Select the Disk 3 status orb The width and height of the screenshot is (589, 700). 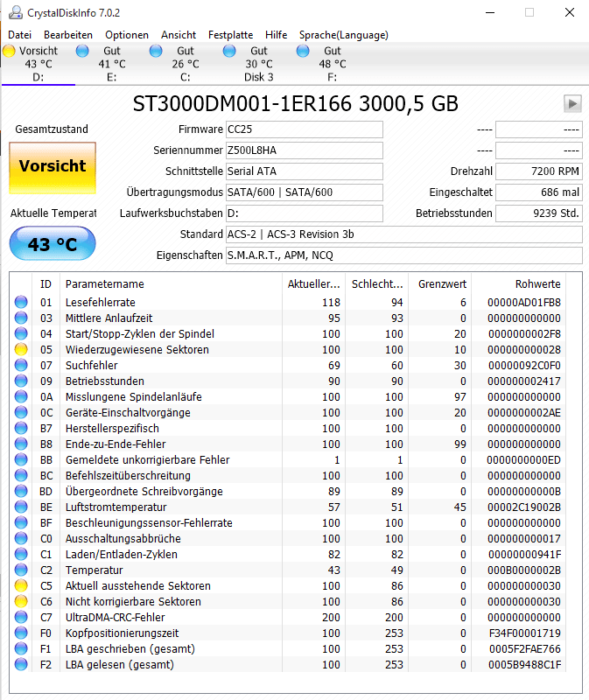click(230, 51)
